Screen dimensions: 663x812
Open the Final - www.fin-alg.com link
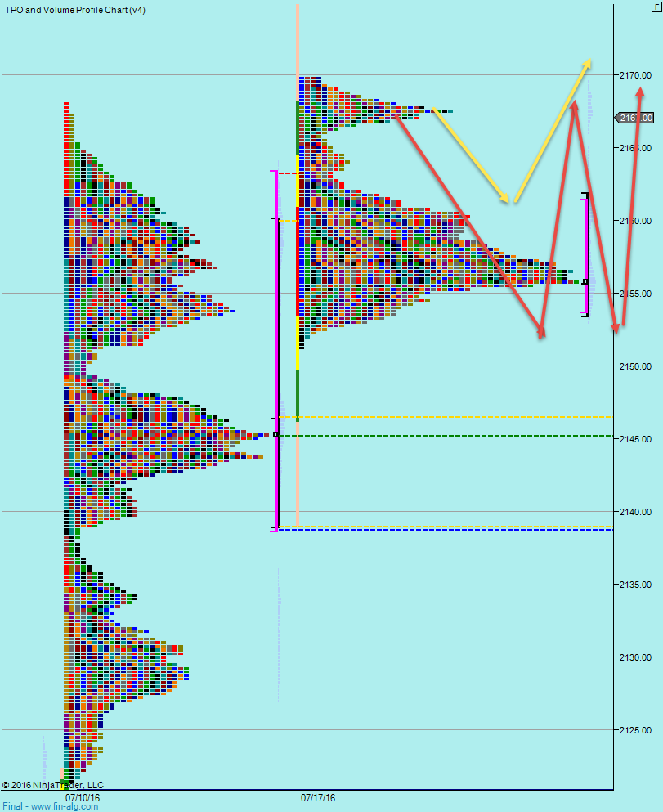click(x=49, y=805)
